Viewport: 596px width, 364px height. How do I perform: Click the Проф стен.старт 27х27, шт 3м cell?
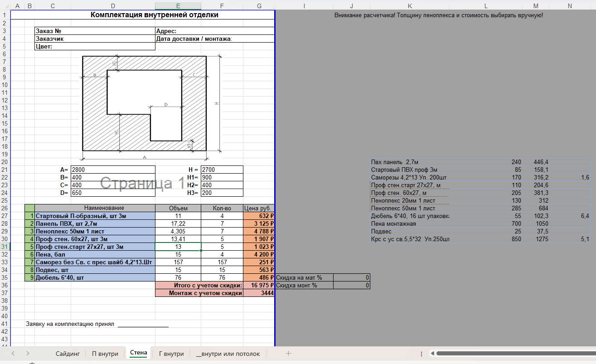click(x=95, y=247)
